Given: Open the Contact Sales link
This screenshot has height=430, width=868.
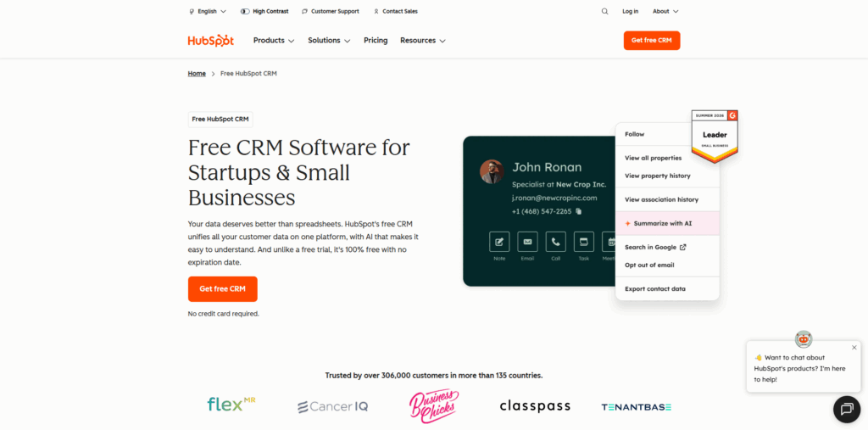Looking at the screenshot, I should click(396, 11).
